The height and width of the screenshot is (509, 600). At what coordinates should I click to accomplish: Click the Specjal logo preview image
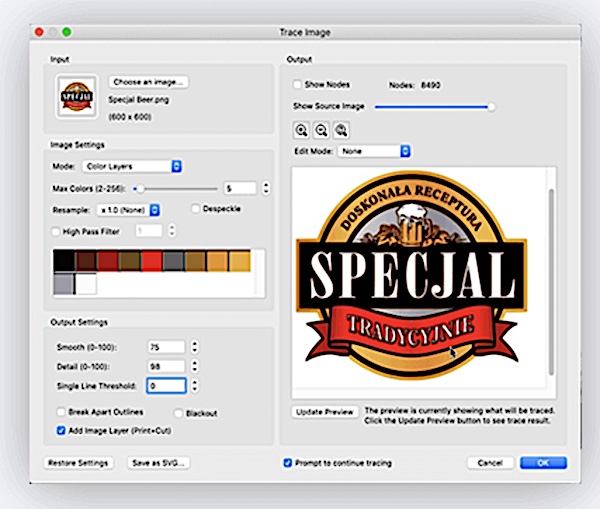pyautogui.click(x=412, y=275)
